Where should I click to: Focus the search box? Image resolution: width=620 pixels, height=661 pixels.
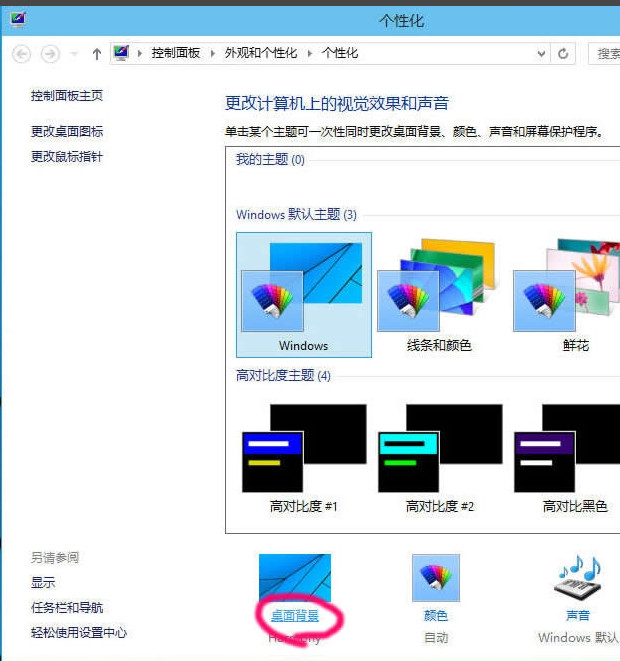(604, 54)
